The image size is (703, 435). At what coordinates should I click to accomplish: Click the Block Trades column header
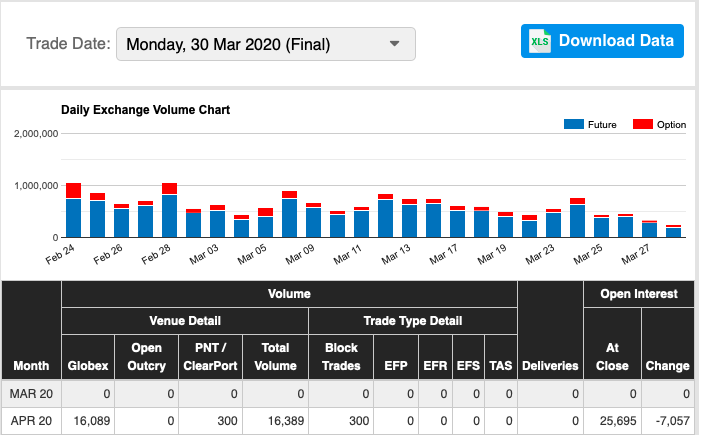[x=341, y=356]
